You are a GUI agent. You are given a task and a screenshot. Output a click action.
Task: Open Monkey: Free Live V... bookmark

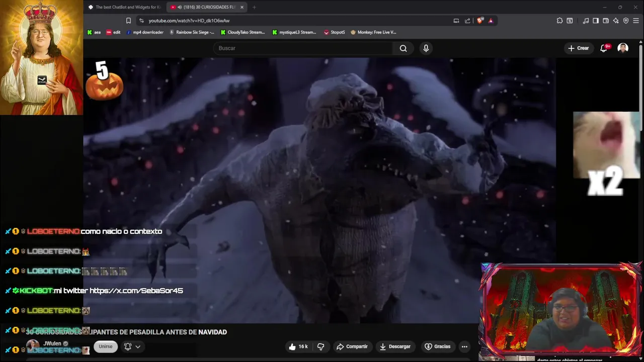click(x=373, y=32)
